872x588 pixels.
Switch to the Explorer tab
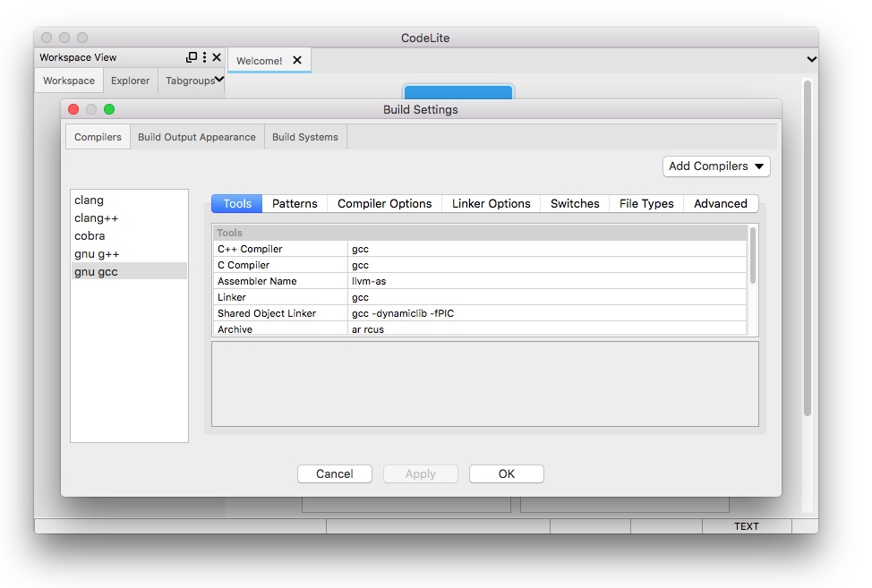tap(130, 81)
